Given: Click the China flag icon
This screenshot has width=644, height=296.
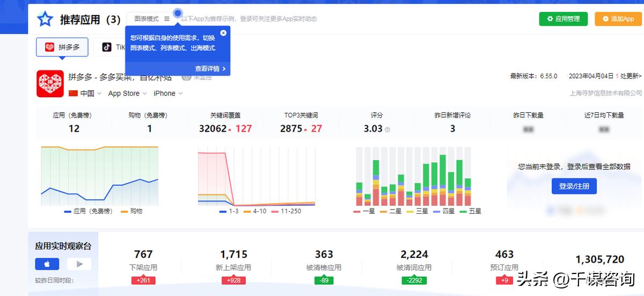Looking at the screenshot, I should [73, 93].
